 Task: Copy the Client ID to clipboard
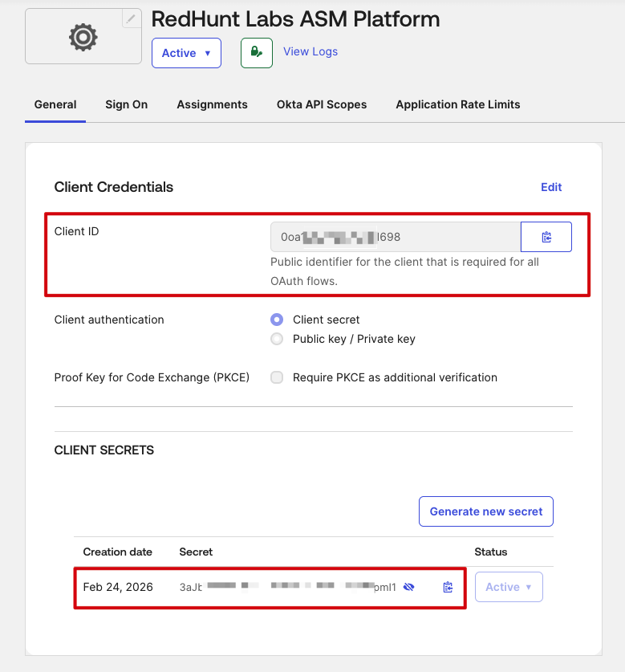pos(546,237)
